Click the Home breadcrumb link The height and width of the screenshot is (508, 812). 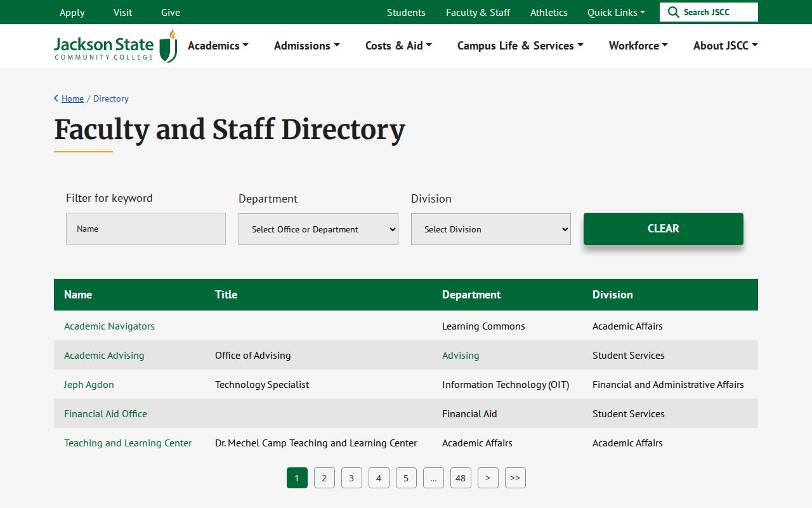coord(72,98)
